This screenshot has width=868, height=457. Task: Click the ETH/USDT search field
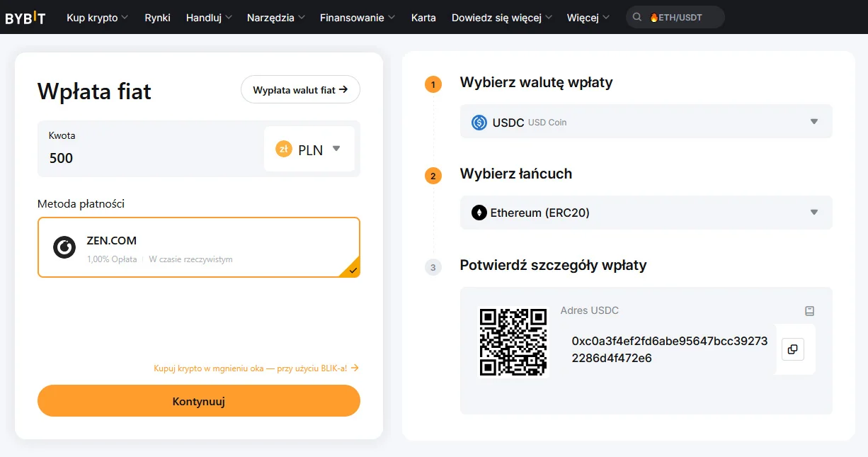675,17
